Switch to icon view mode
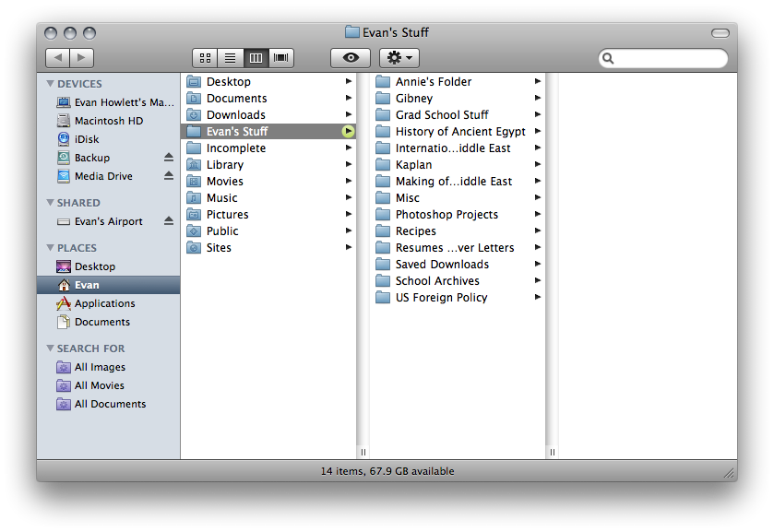Screen dimensions: 774x532 (x=206, y=58)
